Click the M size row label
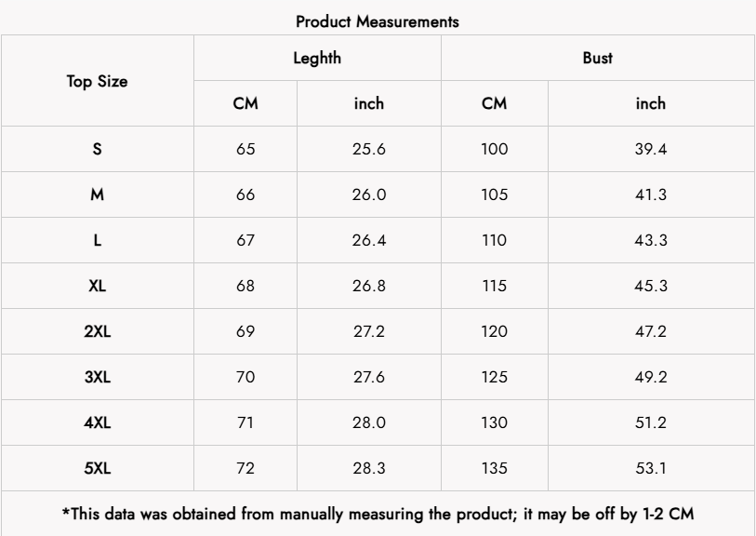The image size is (756, 536). [x=97, y=195]
